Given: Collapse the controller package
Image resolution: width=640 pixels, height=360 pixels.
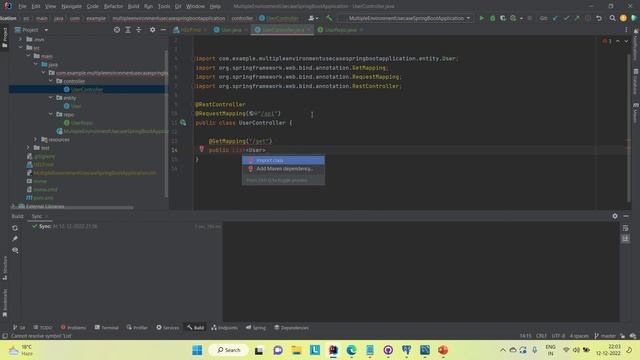Looking at the screenshot, I should [x=51, y=81].
